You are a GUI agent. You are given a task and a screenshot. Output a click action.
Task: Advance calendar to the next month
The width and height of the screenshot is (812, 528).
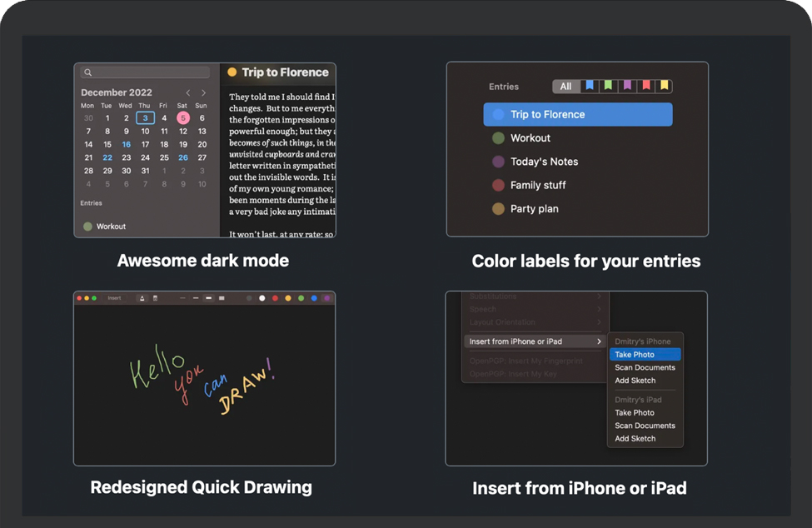point(203,93)
